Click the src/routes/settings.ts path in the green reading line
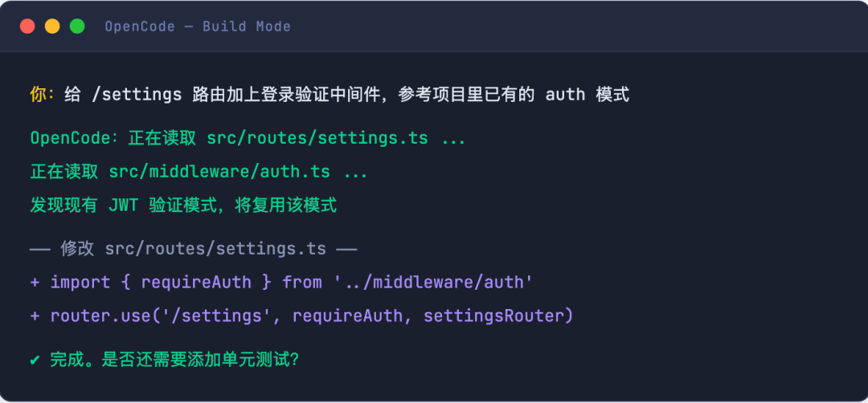This screenshot has height=403, width=868. pyautogui.click(x=317, y=138)
